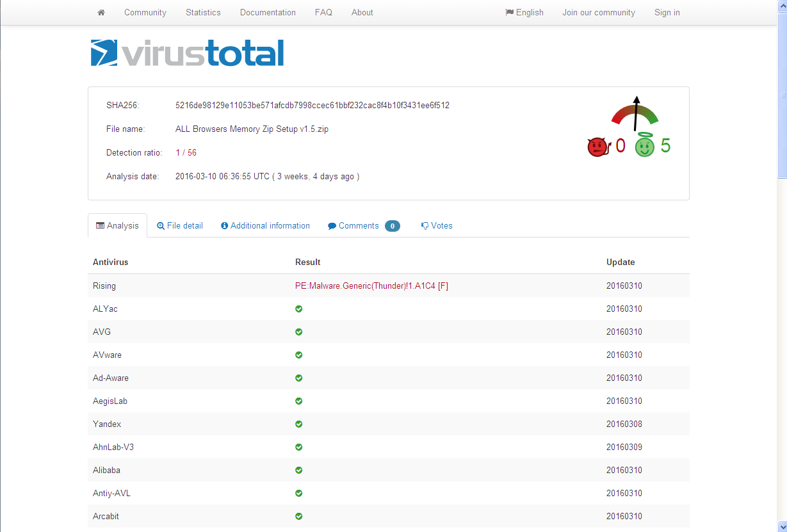Click the file name ALL Browsers Memory Zip Setup
The width and height of the screenshot is (787, 532).
(x=252, y=129)
